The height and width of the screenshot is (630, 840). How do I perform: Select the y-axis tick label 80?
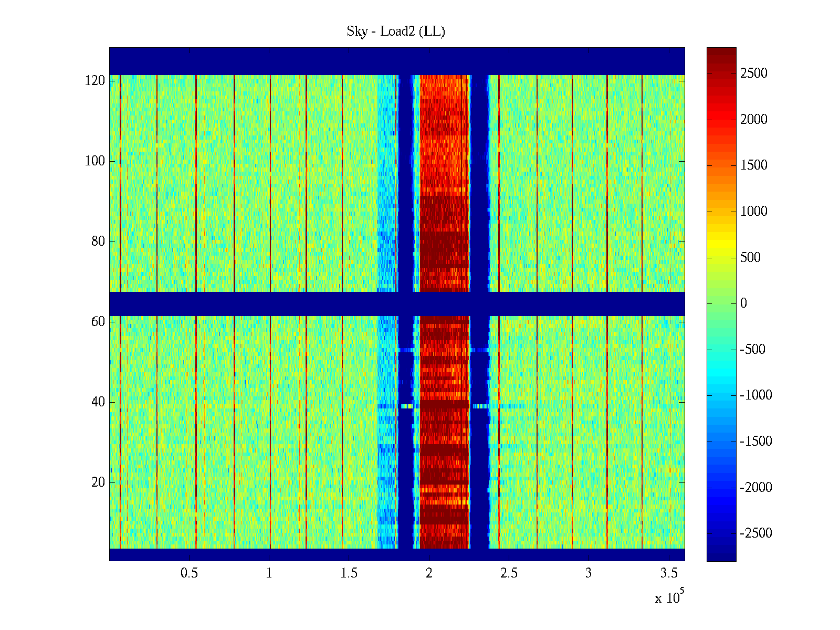[98, 241]
